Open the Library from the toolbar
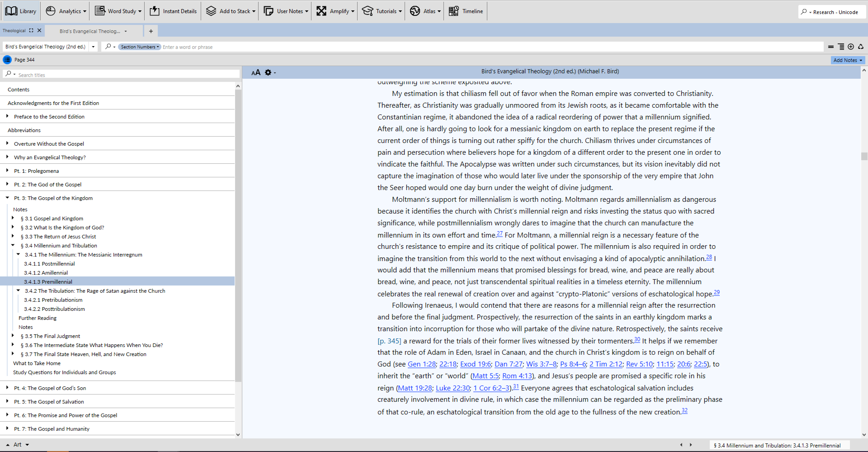This screenshot has height=452, width=868. click(21, 11)
